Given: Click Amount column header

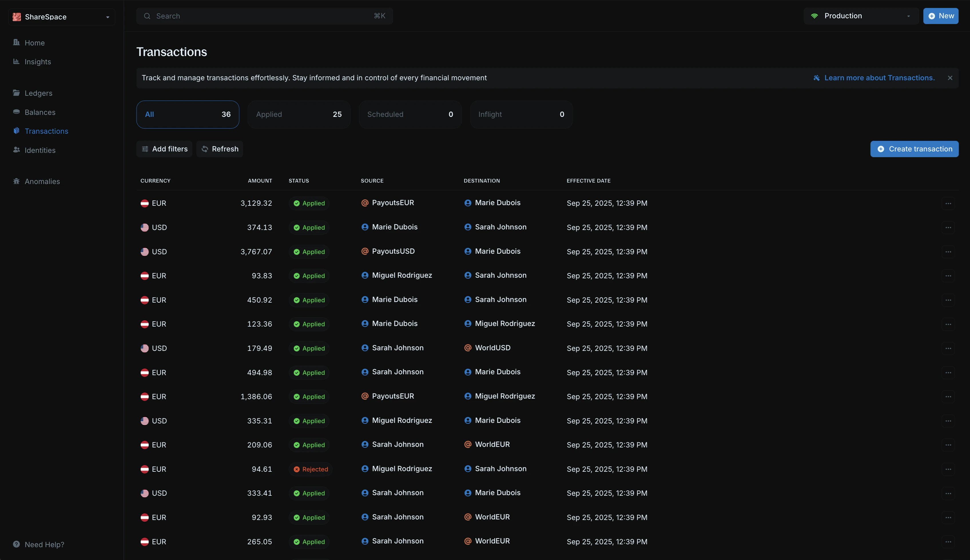Looking at the screenshot, I should [260, 181].
